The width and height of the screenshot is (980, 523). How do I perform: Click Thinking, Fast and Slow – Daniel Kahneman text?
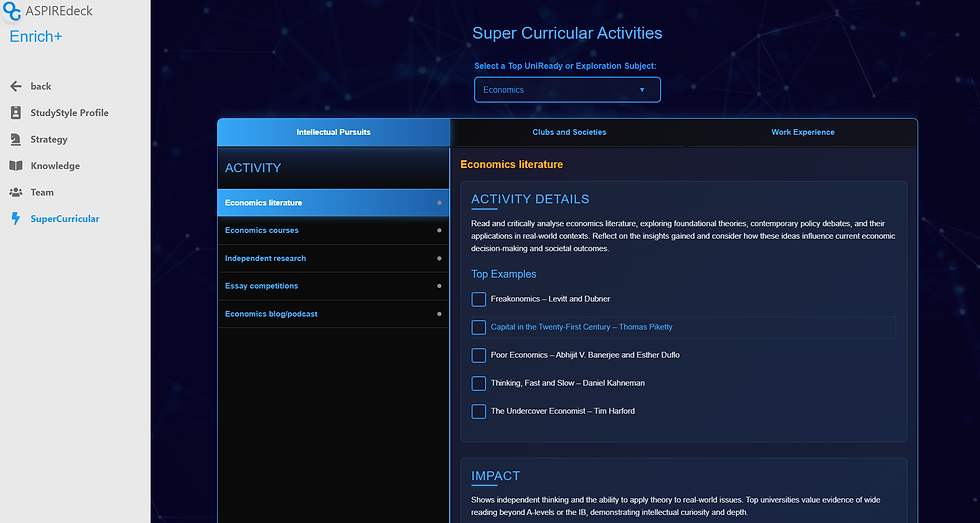click(568, 383)
